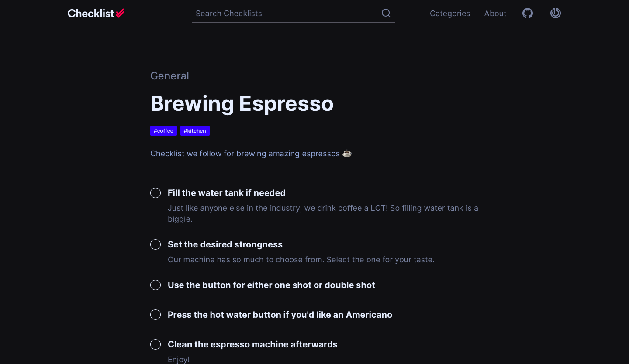Tick the circle next to 'Set the desired strongness'
The width and height of the screenshot is (629, 364).
pos(156,244)
